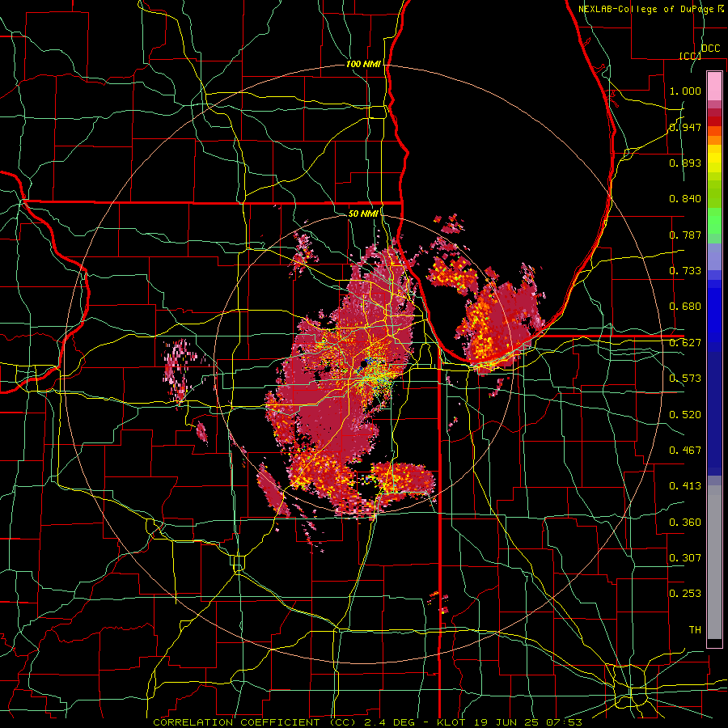
Task: Click the 50 NMI range ring label
Action: [363, 214]
